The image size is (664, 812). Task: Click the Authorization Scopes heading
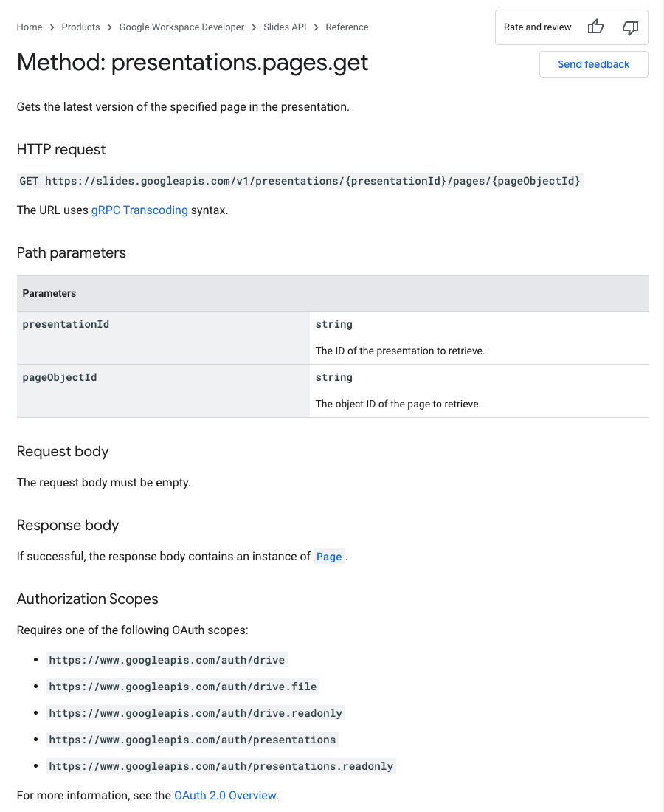tap(88, 599)
